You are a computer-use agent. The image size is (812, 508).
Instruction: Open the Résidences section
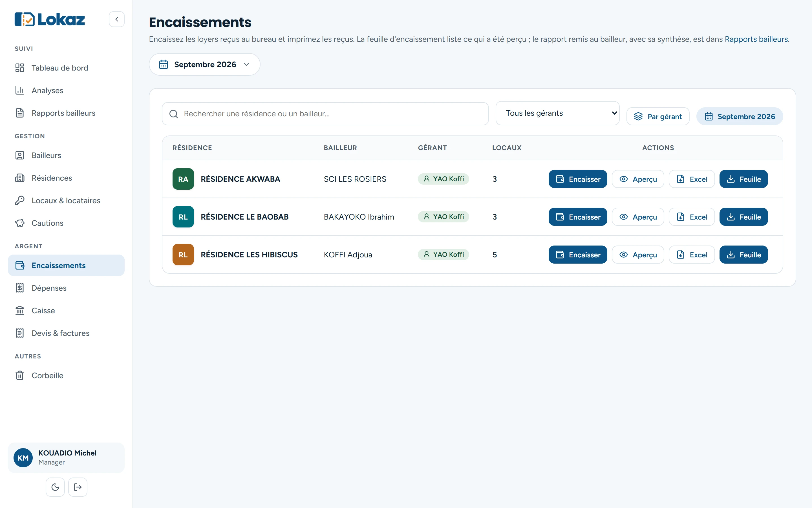pos(66,178)
